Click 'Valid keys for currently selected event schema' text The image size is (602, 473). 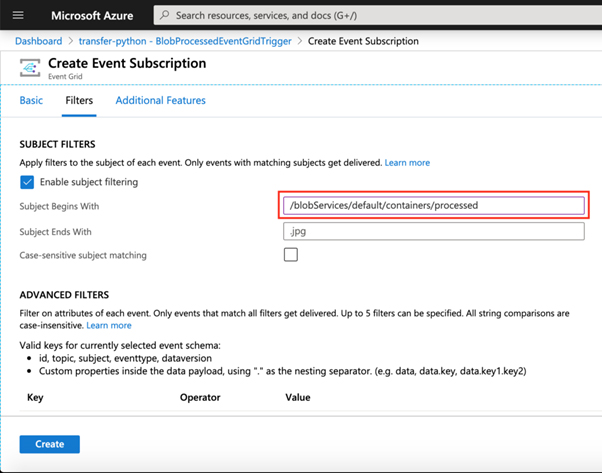[x=120, y=346]
